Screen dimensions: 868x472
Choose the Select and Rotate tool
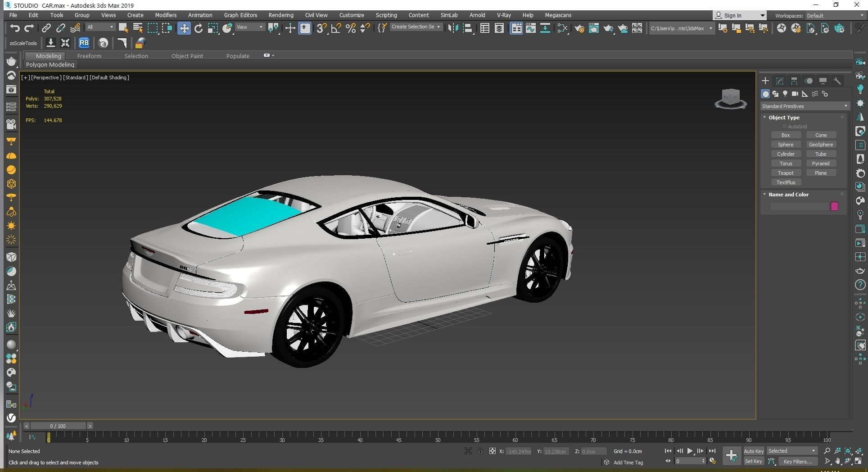[x=198, y=28]
